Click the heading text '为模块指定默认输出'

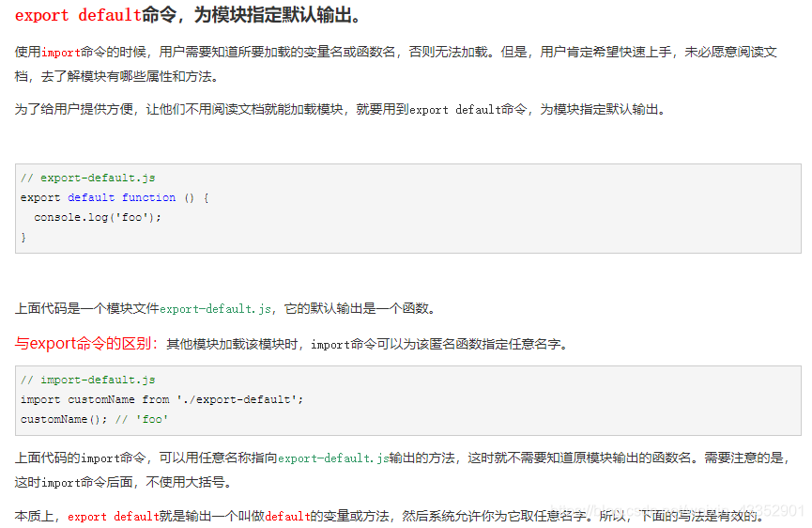click(x=272, y=16)
